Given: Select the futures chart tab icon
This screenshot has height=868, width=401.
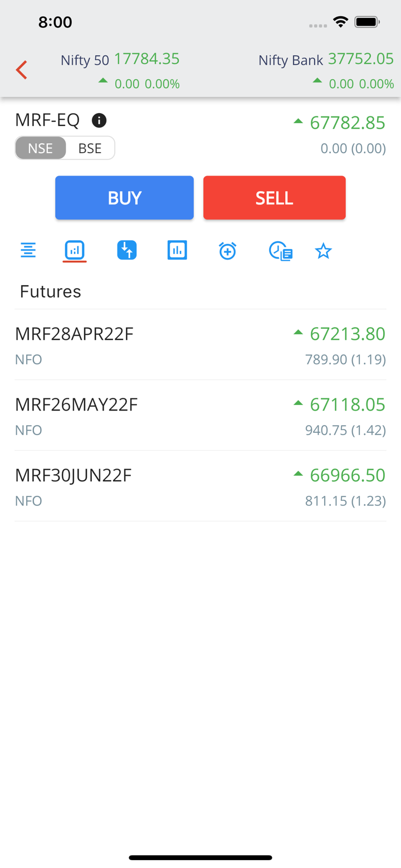Looking at the screenshot, I should (75, 250).
